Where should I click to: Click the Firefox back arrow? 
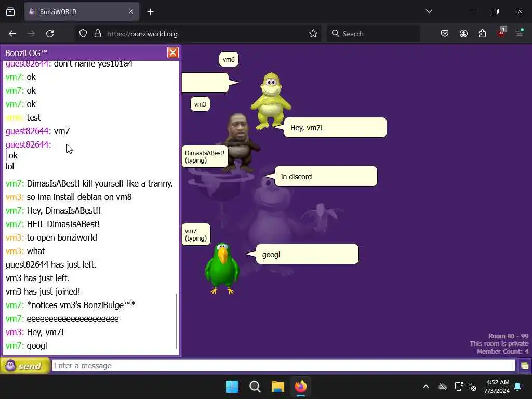pyautogui.click(x=12, y=34)
